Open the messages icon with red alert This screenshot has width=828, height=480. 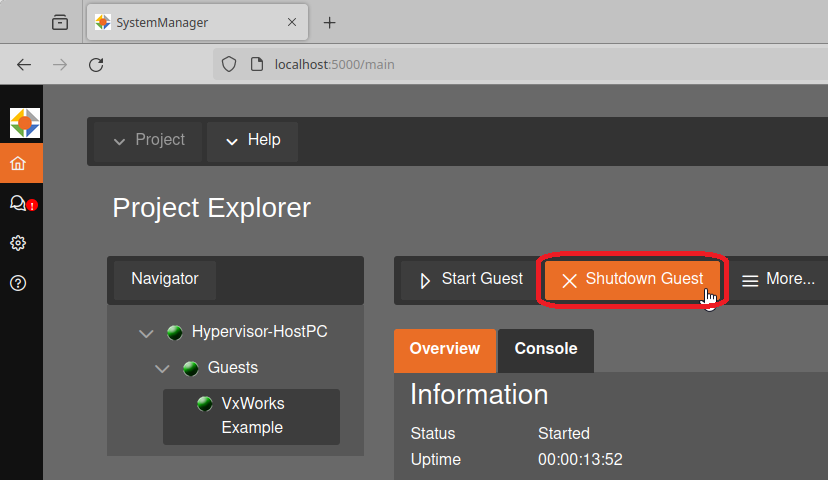point(23,203)
